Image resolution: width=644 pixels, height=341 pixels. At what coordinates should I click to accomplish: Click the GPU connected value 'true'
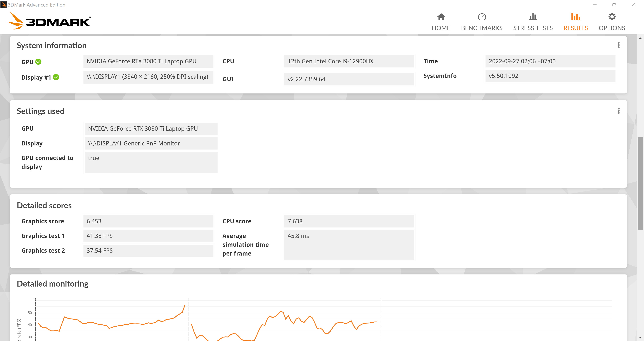151,163
